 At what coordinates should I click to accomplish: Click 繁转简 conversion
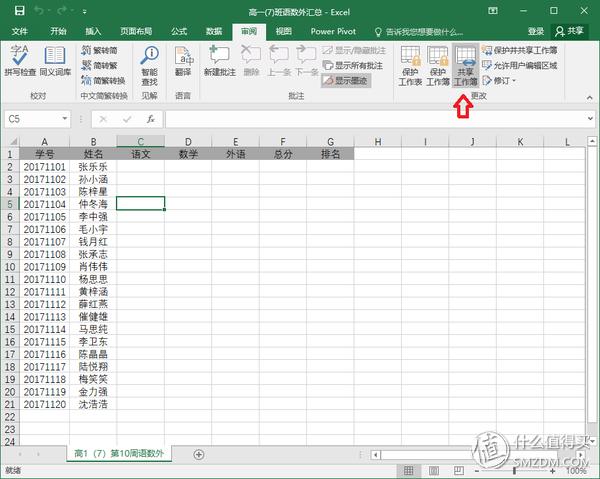99,50
